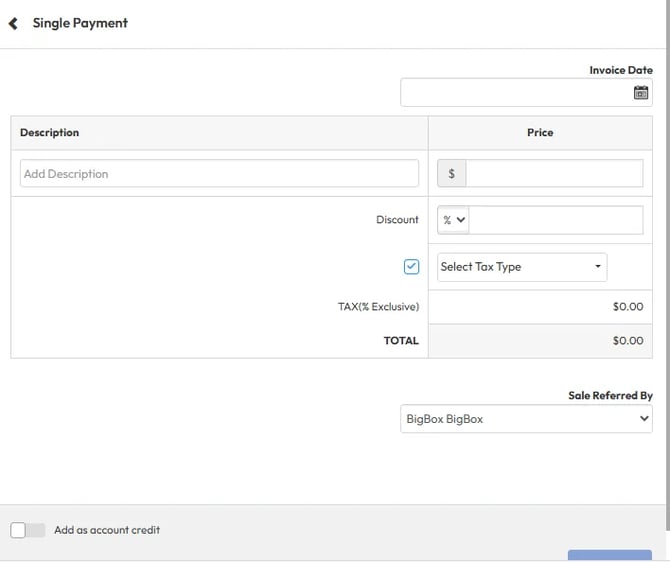Enable the Add as account credit switch

pyautogui.click(x=27, y=530)
